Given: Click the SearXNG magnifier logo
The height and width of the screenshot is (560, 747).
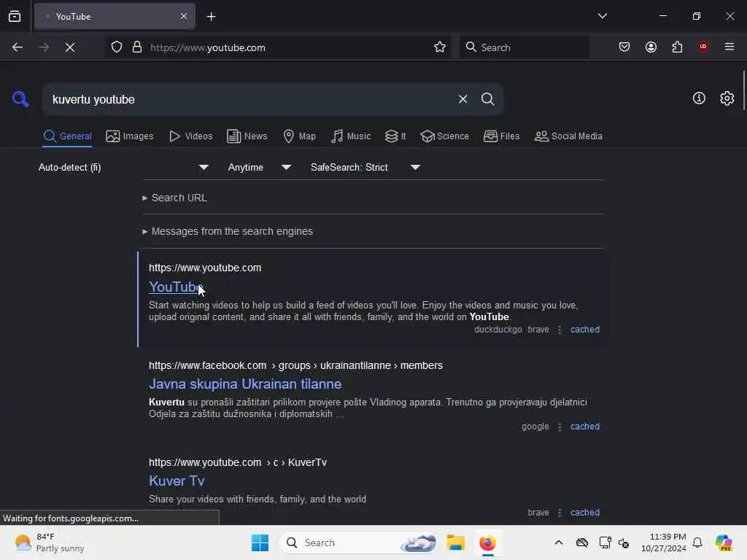Looking at the screenshot, I should (x=20, y=99).
